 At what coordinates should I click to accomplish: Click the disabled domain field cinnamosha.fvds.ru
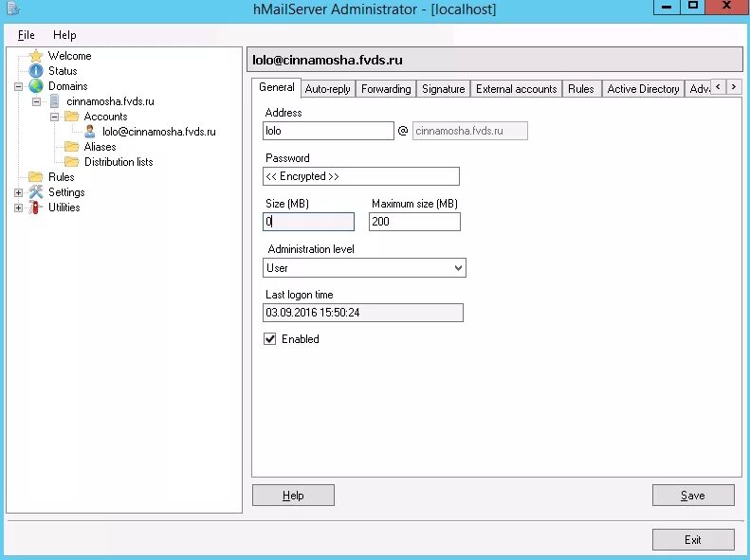pyautogui.click(x=470, y=131)
